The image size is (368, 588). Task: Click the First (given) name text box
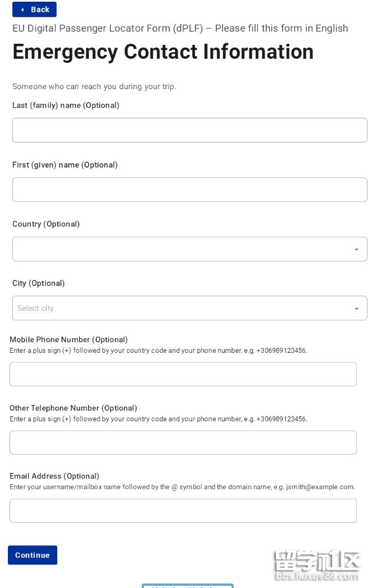(189, 190)
